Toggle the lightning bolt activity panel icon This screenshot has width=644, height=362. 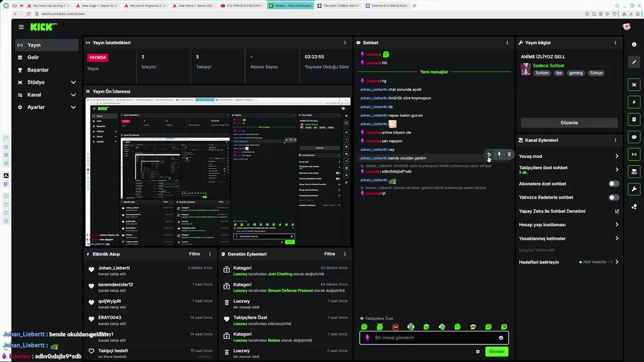click(x=634, y=102)
